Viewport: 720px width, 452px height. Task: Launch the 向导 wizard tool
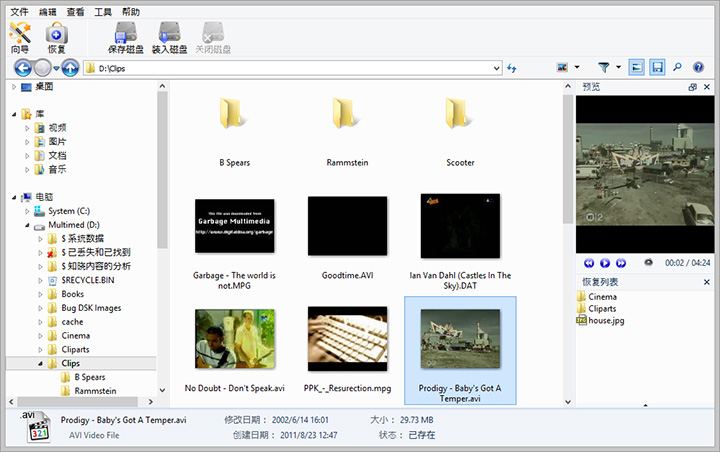(19, 36)
